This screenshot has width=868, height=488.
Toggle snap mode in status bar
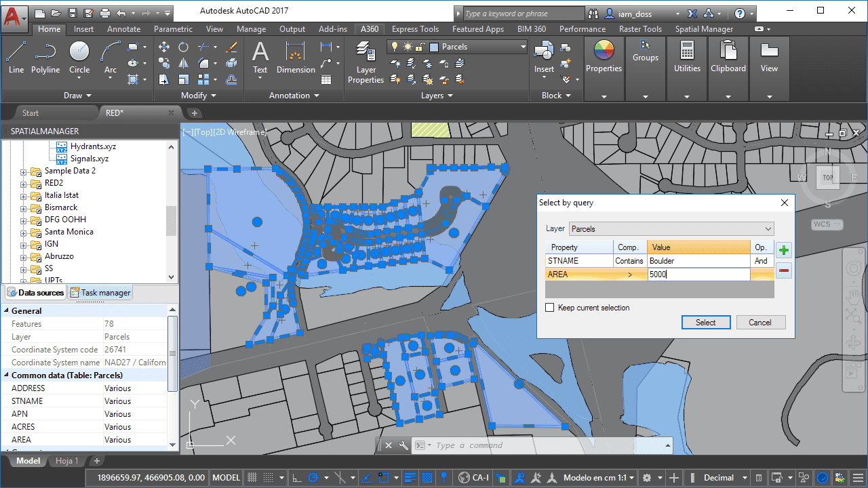(270, 478)
